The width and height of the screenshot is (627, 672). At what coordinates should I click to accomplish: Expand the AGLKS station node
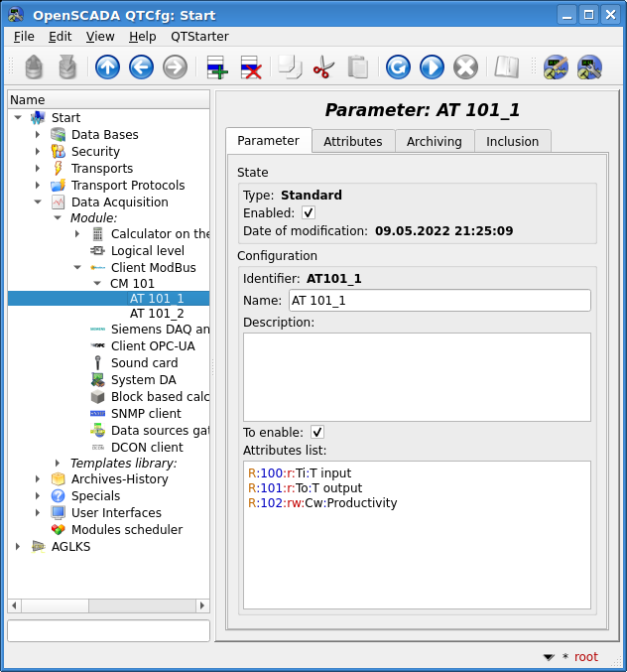coord(18,546)
